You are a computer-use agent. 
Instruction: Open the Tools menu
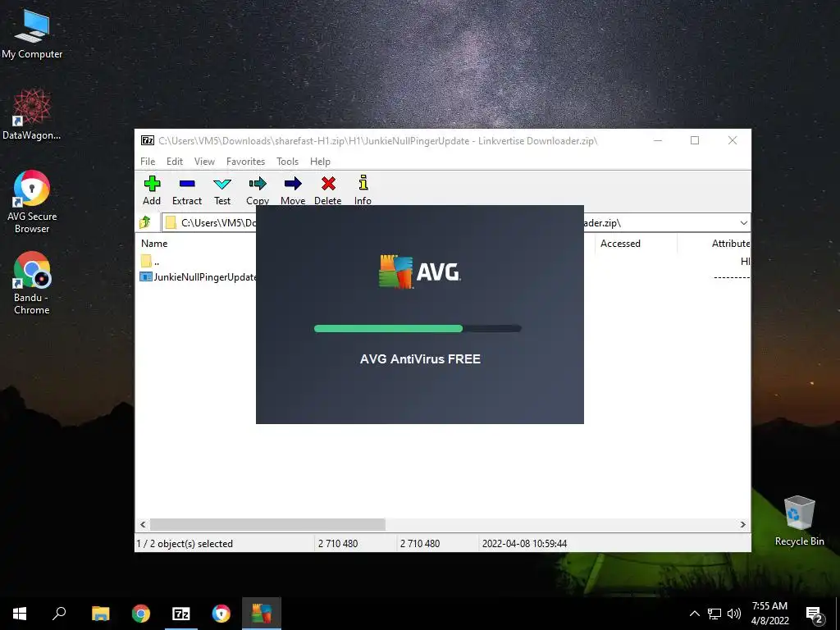[287, 162]
